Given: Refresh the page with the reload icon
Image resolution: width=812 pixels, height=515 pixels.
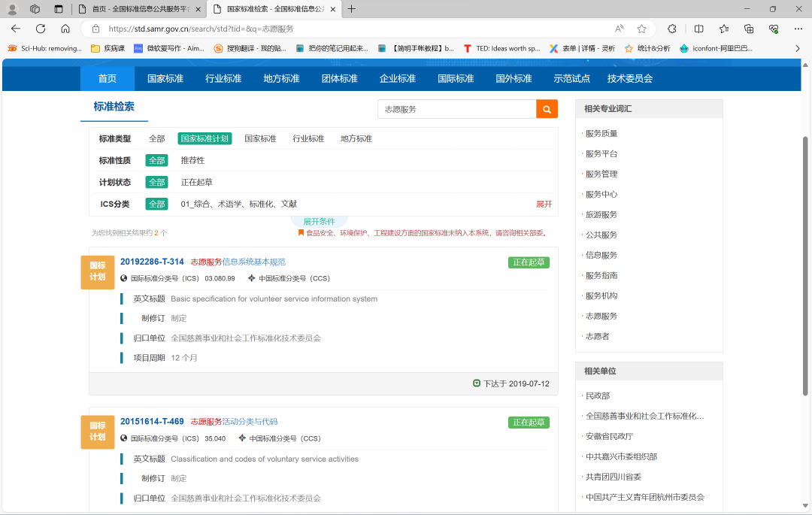Looking at the screenshot, I should tap(41, 29).
